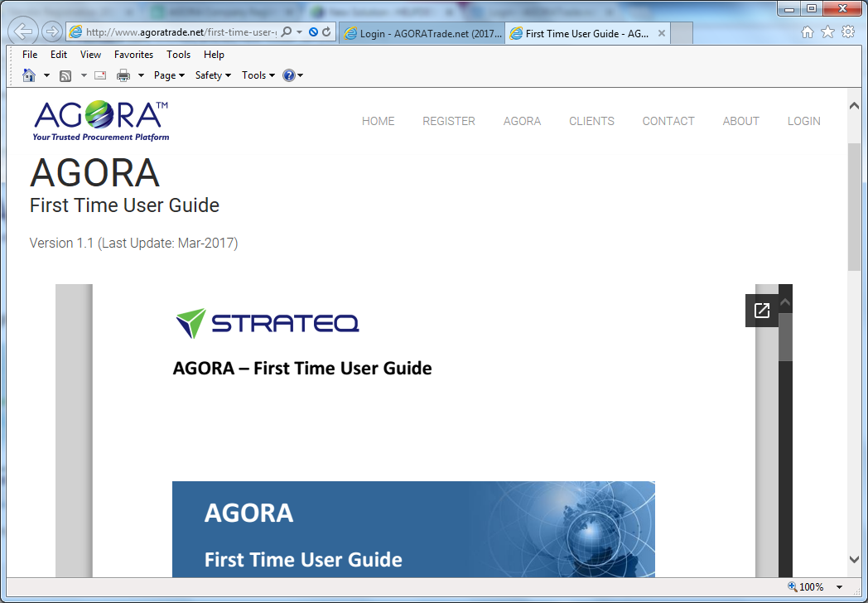Open the Safety dropdown menu
This screenshot has width=868, height=603.
tap(213, 75)
